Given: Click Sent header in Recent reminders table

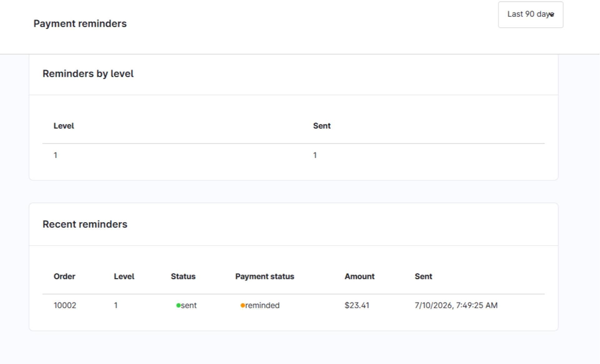Looking at the screenshot, I should point(423,277).
